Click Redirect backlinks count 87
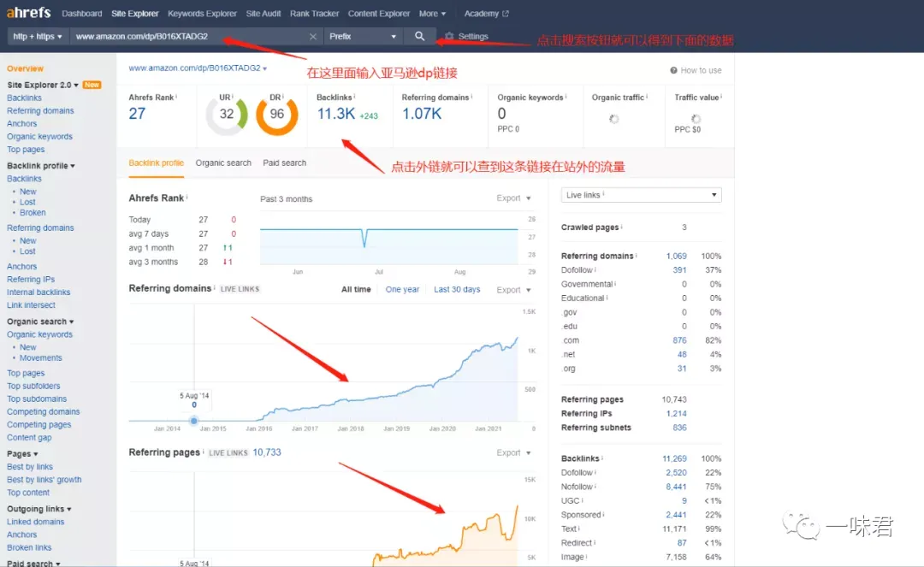This screenshot has height=567, width=924. tap(682, 543)
